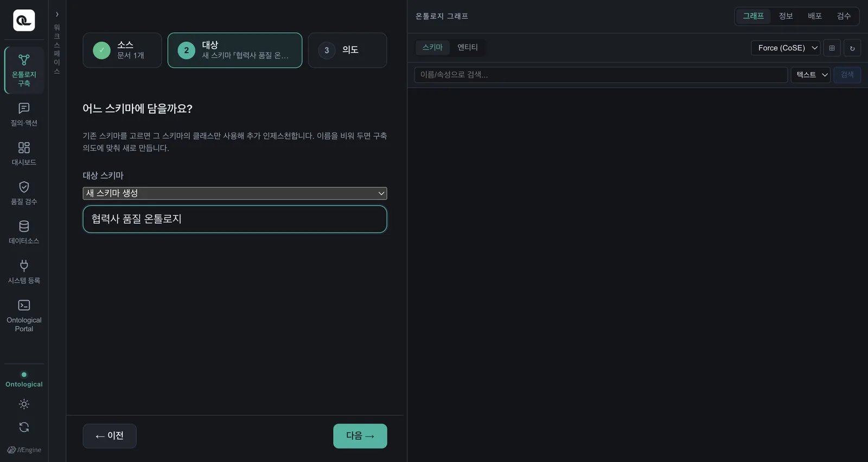Open the 질의·액션 sidebar section

24,114
